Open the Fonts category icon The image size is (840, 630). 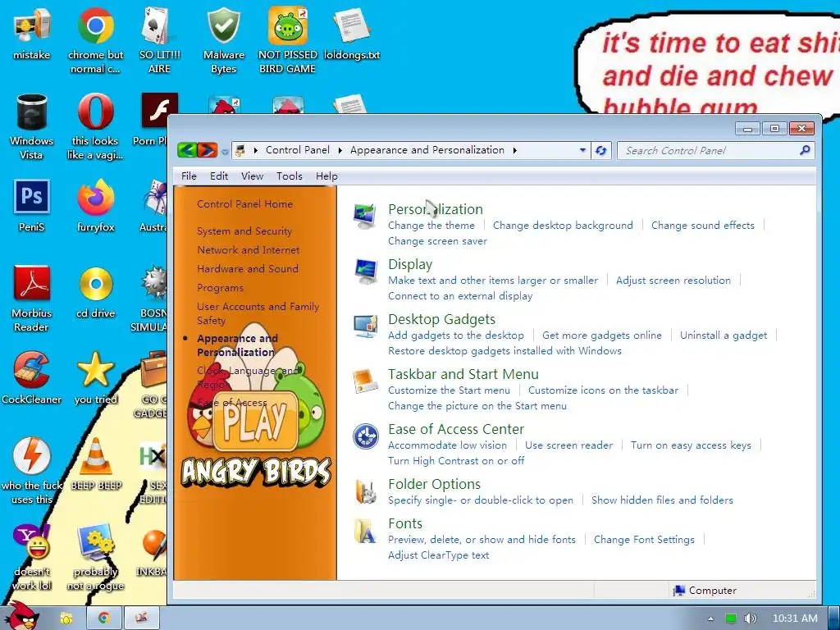[x=365, y=531]
